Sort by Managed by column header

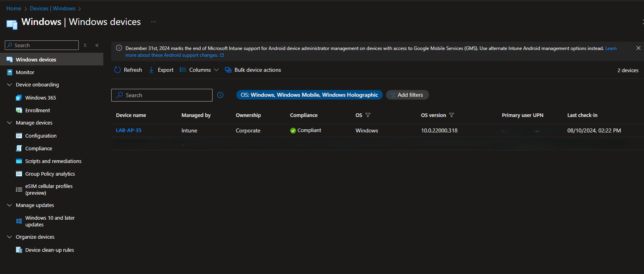[x=196, y=115]
